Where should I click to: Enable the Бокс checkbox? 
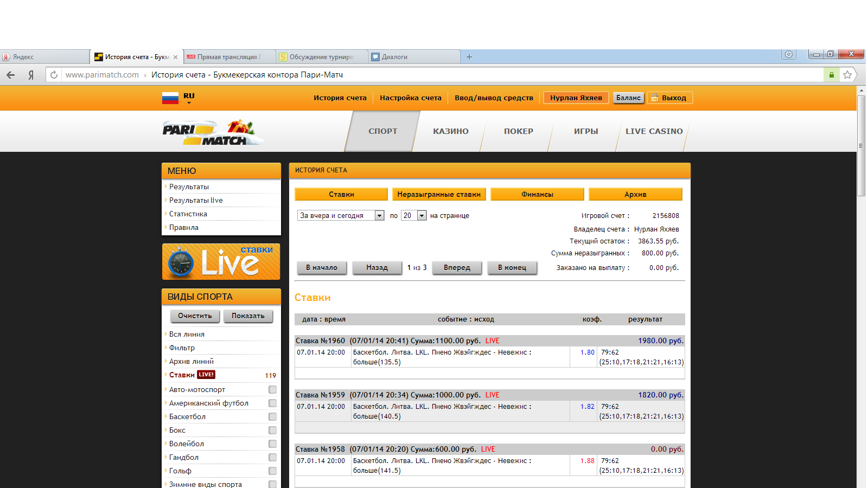click(272, 430)
